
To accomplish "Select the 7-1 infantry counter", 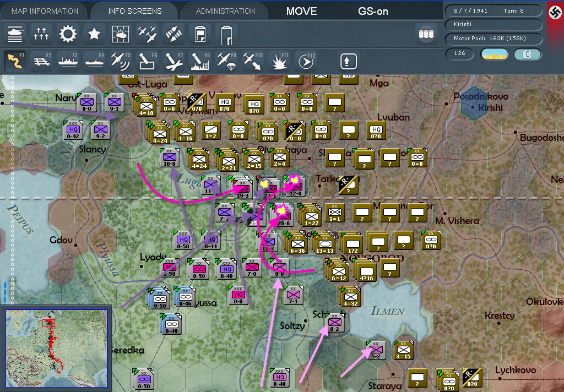I will tap(293, 295).
